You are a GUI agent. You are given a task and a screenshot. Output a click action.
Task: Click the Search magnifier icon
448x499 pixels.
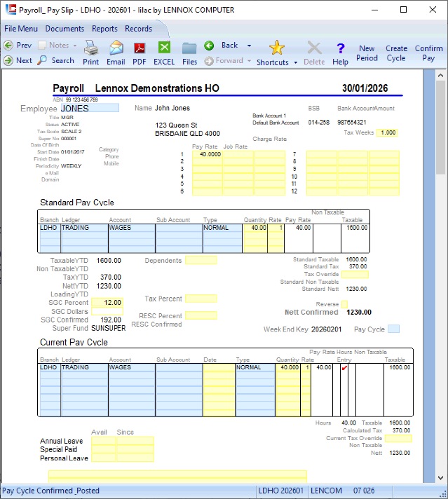[43, 60]
